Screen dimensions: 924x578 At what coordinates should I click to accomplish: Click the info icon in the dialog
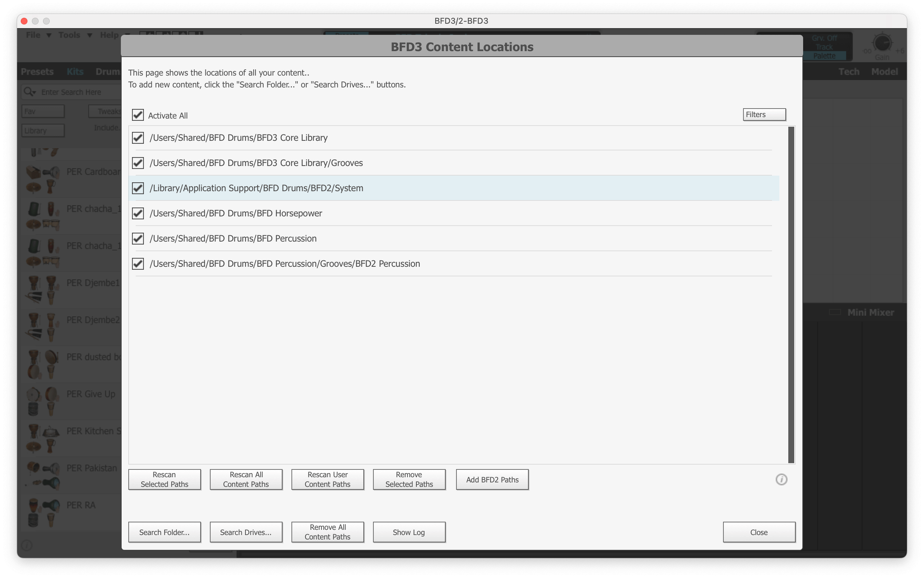(x=781, y=479)
